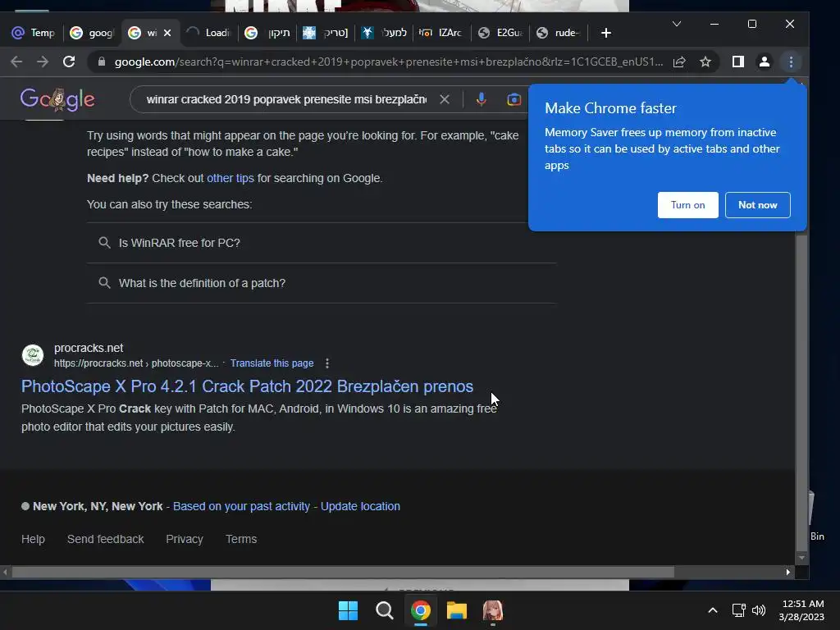Open the tab search dropdown chevron
The image size is (840, 630).
click(677, 24)
